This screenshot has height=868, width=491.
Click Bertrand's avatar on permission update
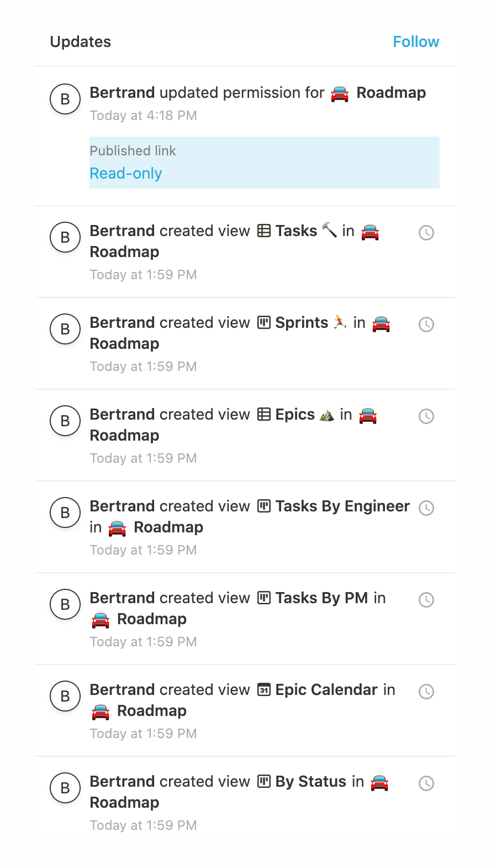point(65,99)
